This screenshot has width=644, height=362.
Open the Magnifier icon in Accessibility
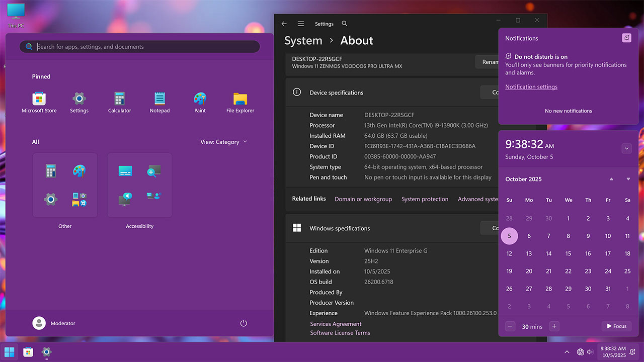tap(153, 171)
